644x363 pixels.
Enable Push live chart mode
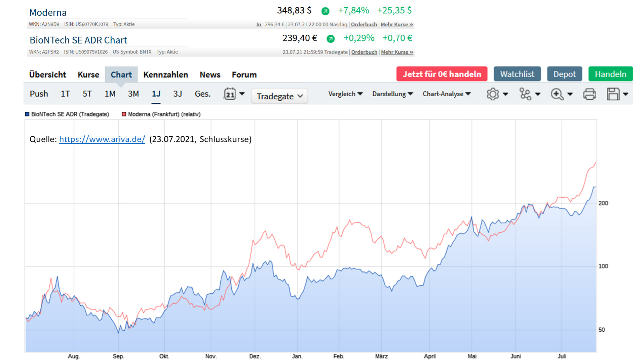(x=39, y=94)
